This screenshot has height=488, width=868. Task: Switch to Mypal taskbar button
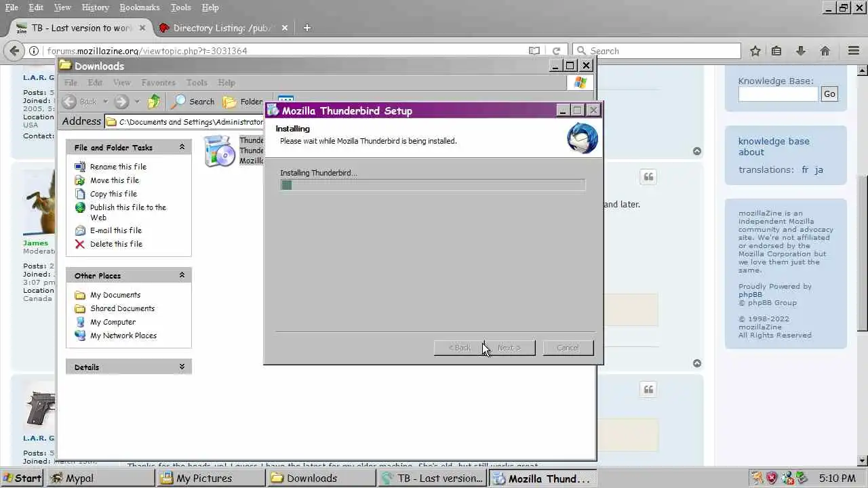(100, 478)
